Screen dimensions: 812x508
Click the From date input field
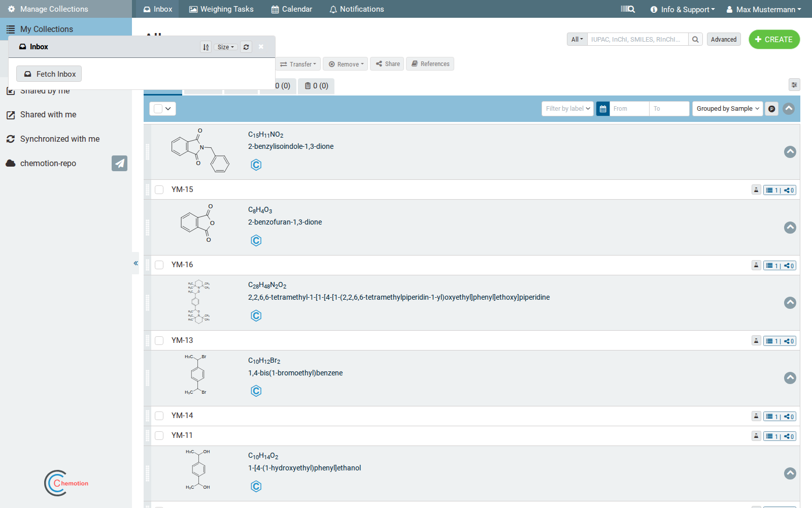[629, 109]
